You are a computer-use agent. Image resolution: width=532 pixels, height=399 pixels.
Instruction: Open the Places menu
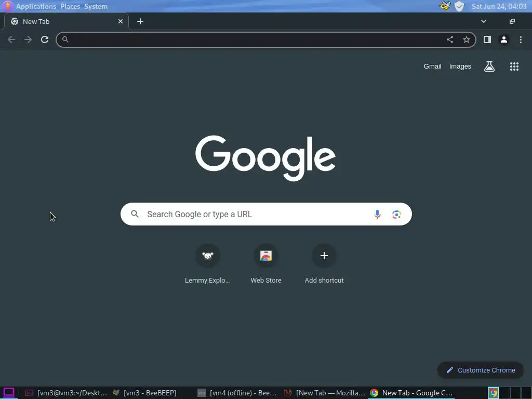70,6
